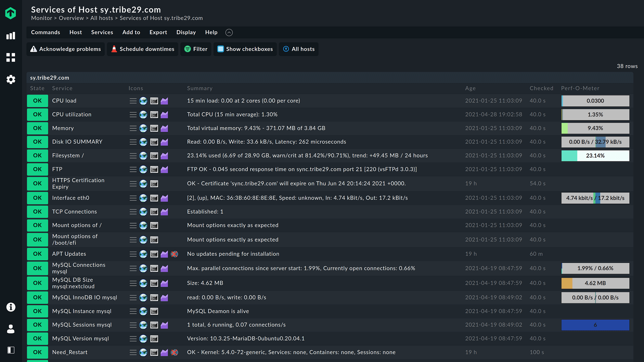This screenshot has width=644, height=362.
Task: Open graph icon for MySQL Connections mysql
Action: [165, 268]
